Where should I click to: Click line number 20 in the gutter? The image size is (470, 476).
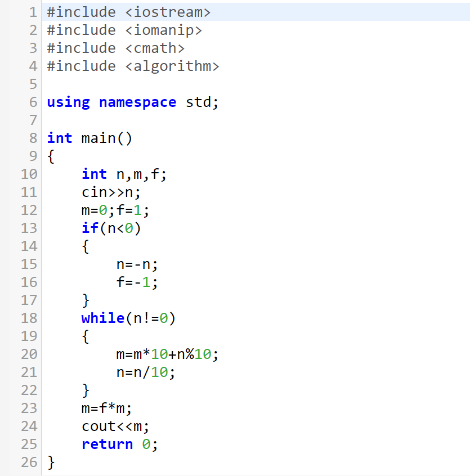point(29,354)
